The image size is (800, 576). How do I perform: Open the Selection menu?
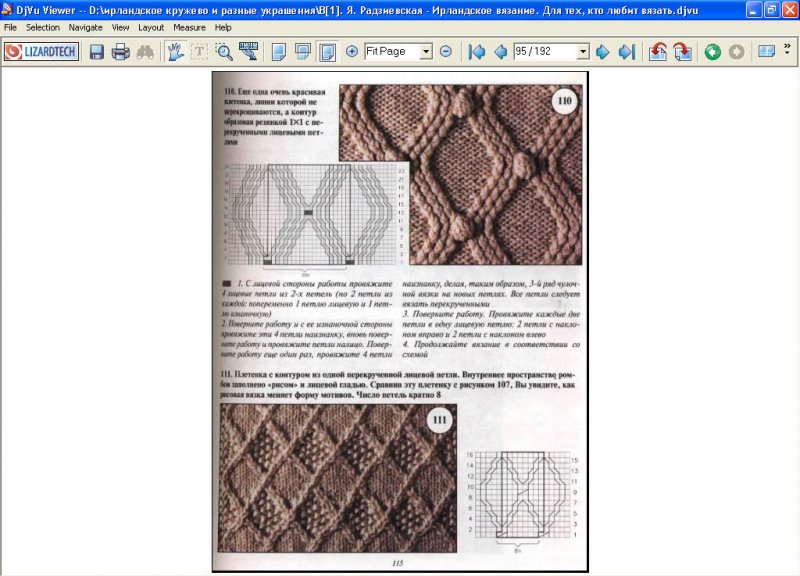click(x=43, y=28)
